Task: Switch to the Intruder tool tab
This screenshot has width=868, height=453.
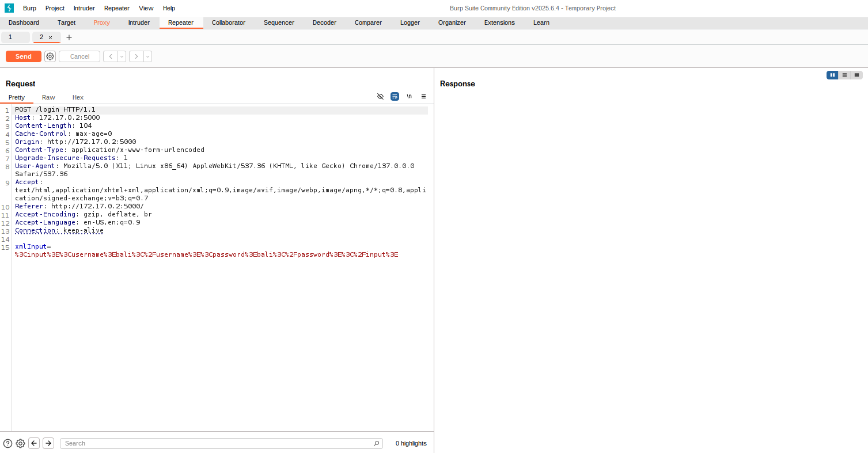Action: (x=139, y=22)
